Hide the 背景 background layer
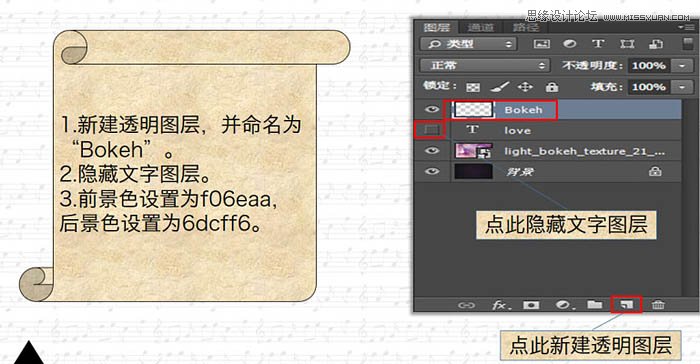 (432, 172)
